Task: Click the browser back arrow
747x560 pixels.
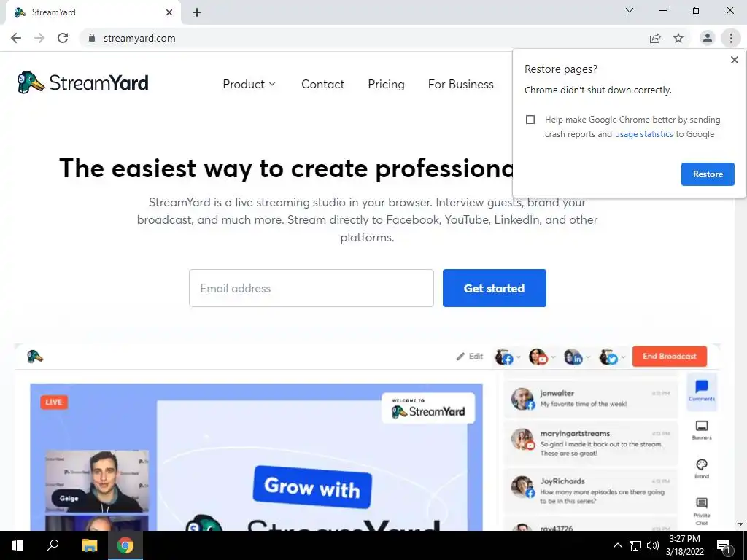Action: (x=16, y=38)
